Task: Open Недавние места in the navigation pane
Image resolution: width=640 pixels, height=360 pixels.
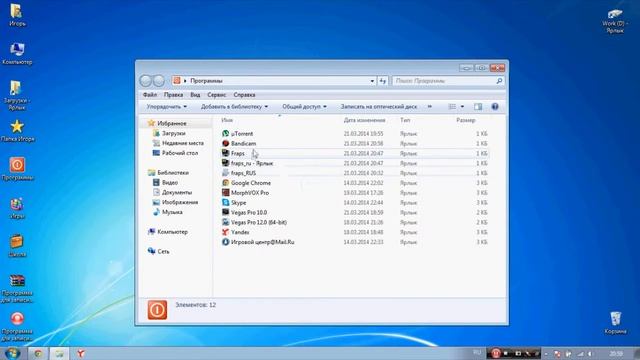Action: coord(182,143)
